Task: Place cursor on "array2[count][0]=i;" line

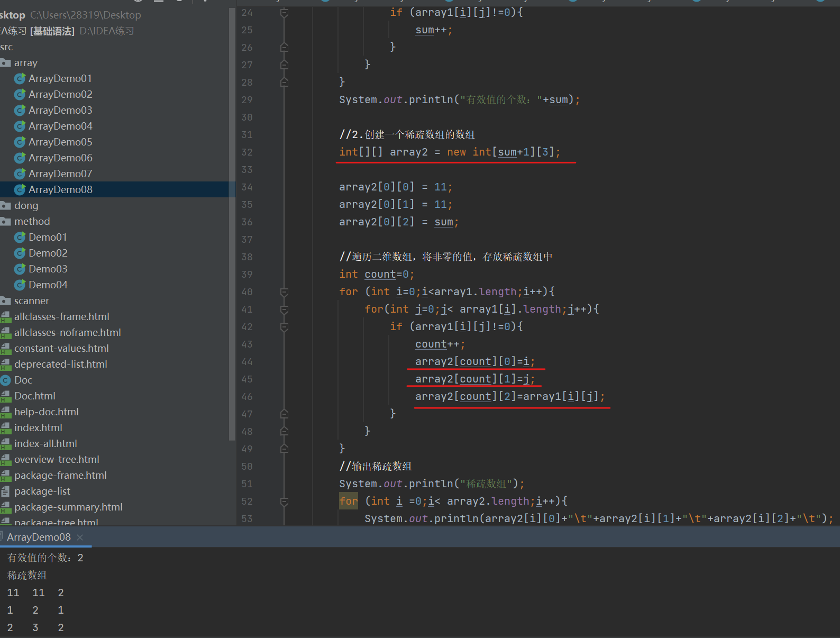Action: pyautogui.click(x=475, y=362)
